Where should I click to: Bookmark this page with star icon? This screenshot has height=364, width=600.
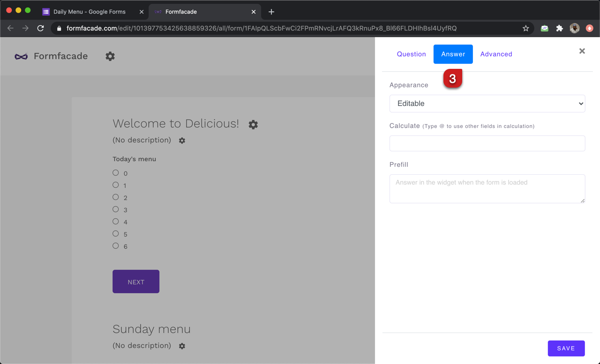(526, 29)
